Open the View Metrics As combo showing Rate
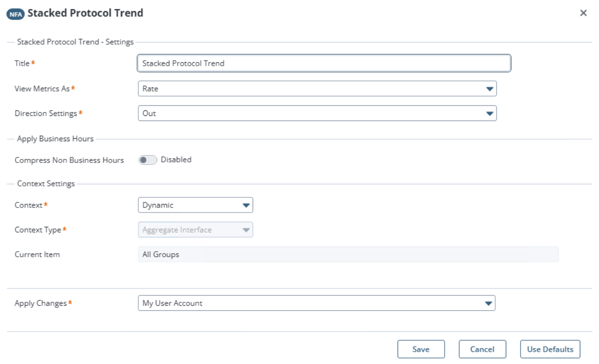Image resolution: width=599 pixels, height=364 pixels. coord(317,89)
